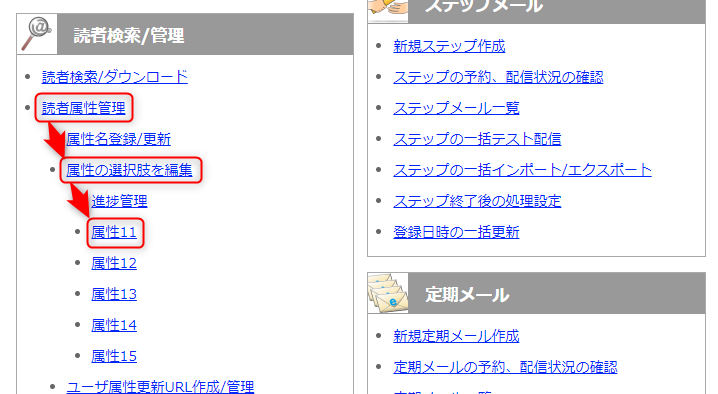
Task: Create a new step via 新規ステップ作成
Action: tap(449, 46)
